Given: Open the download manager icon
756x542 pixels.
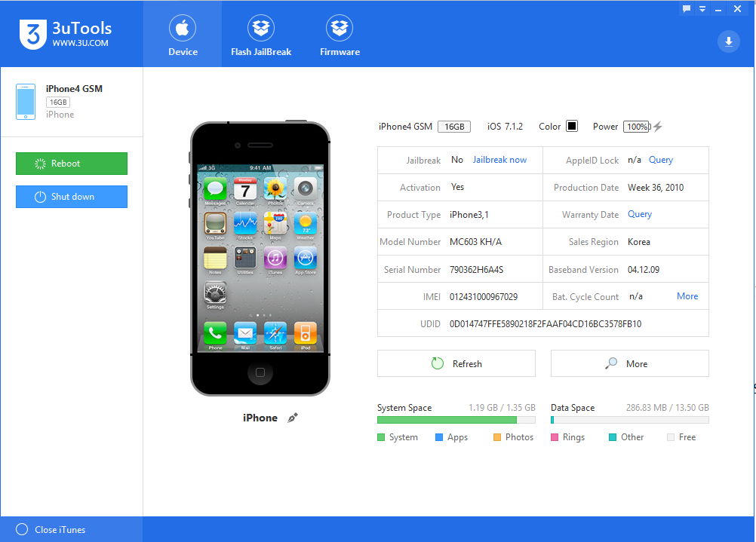Looking at the screenshot, I should click(727, 41).
